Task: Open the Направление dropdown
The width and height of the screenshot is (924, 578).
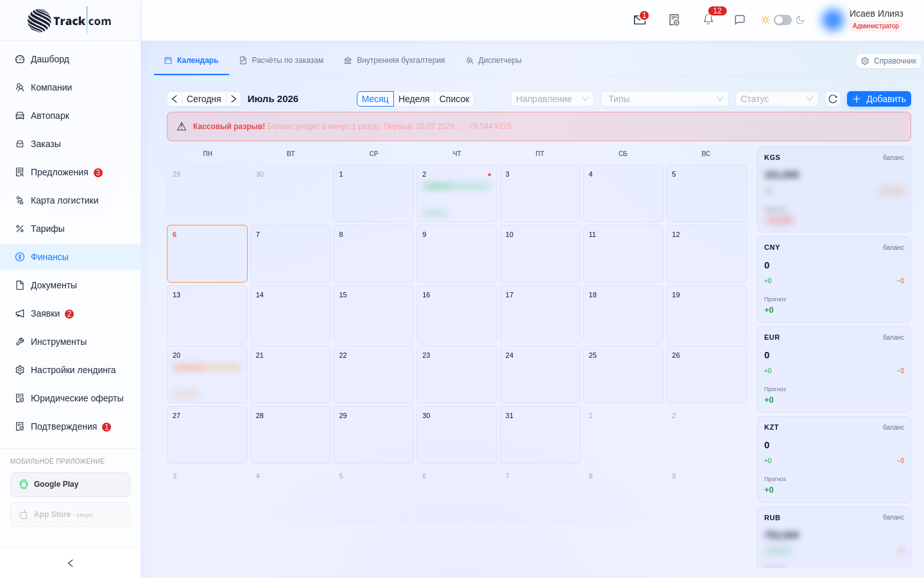Action: (552, 99)
